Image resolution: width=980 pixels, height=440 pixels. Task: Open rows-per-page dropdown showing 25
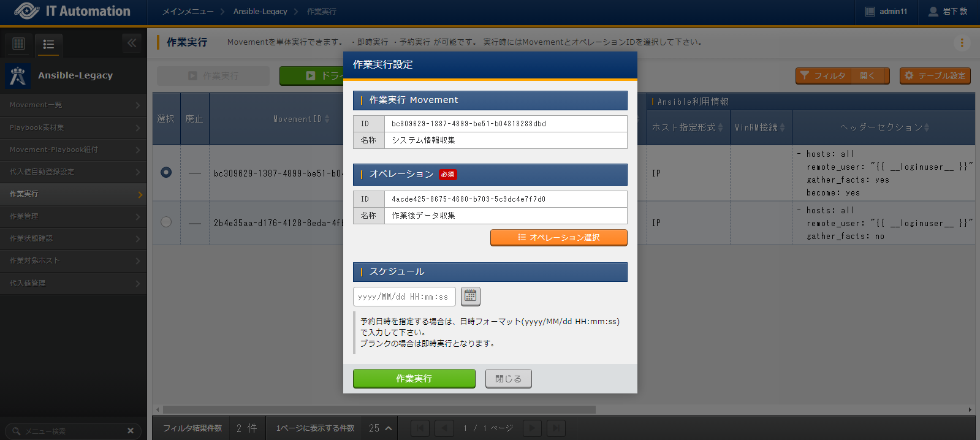[380, 428]
